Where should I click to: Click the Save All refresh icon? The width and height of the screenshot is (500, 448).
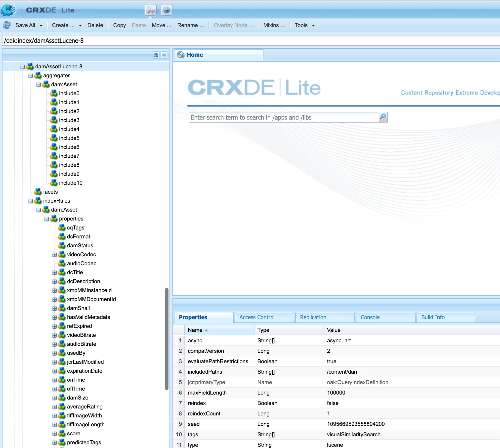(x=7, y=25)
